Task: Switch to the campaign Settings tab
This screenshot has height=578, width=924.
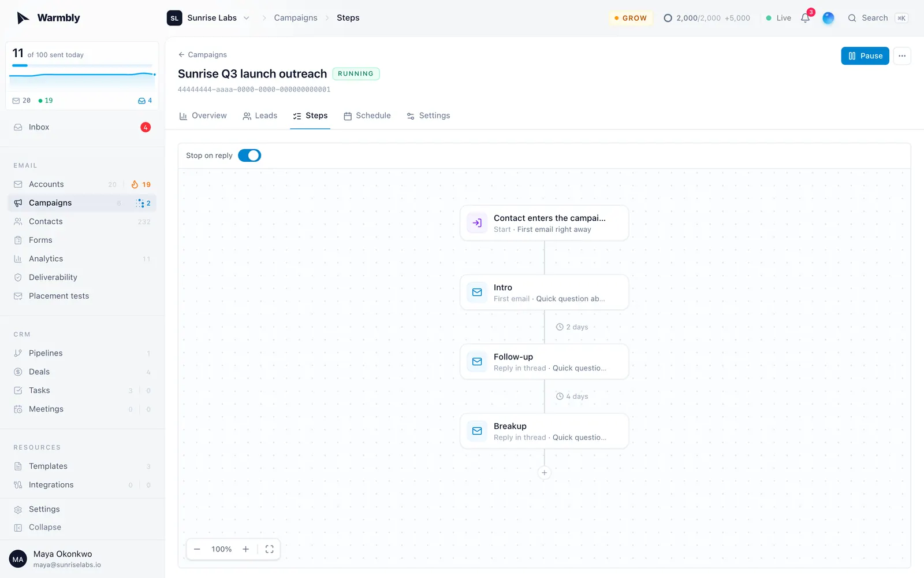Action: 429,116
